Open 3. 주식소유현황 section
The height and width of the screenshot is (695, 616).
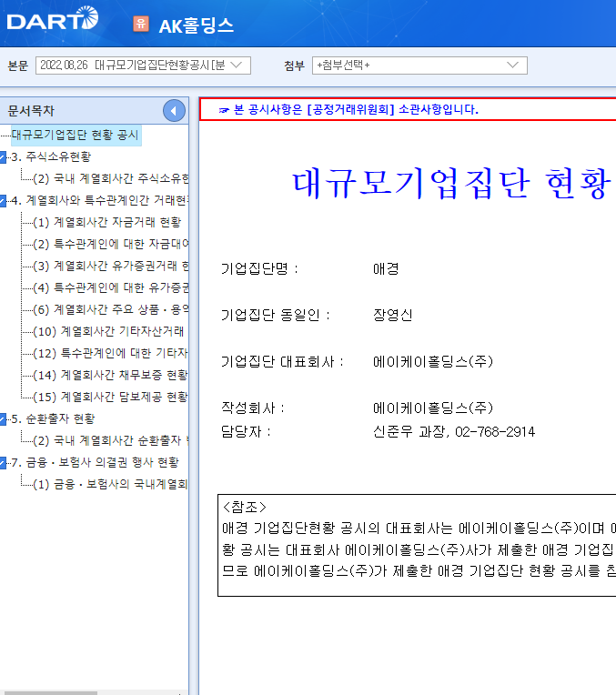[x=52, y=156]
